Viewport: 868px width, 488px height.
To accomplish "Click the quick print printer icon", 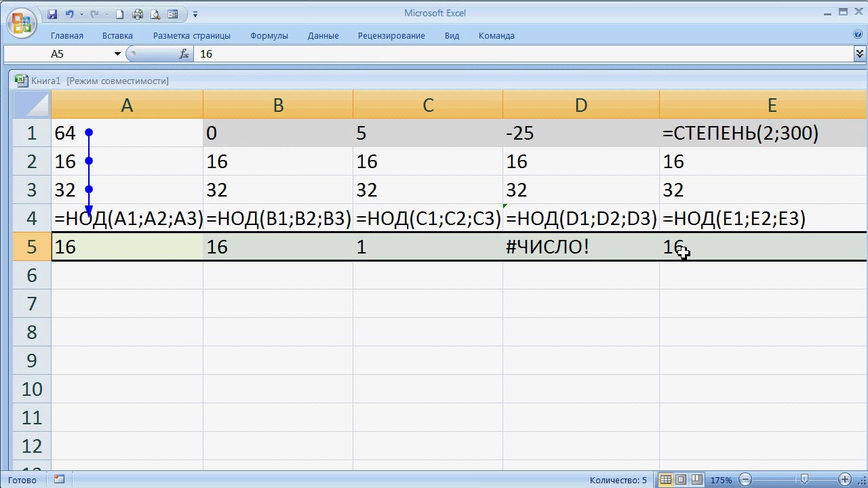I will (x=138, y=14).
